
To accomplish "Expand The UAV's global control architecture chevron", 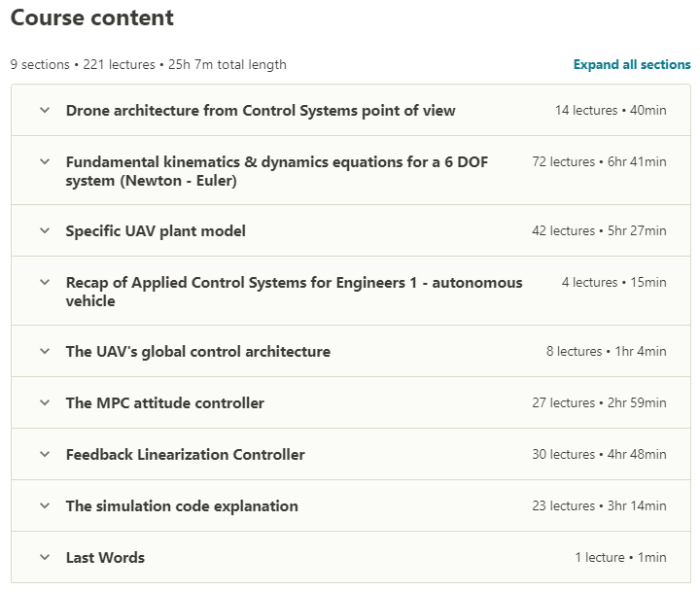I will [x=45, y=351].
